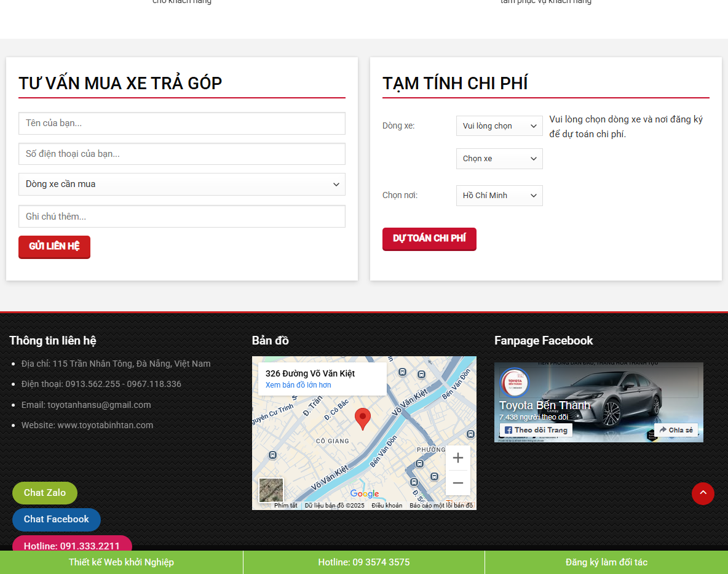The height and width of the screenshot is (574, 728).
Task: Click 'Thiết kế Web khởi Nghiệp' footer item
Action: pos(121,562)
